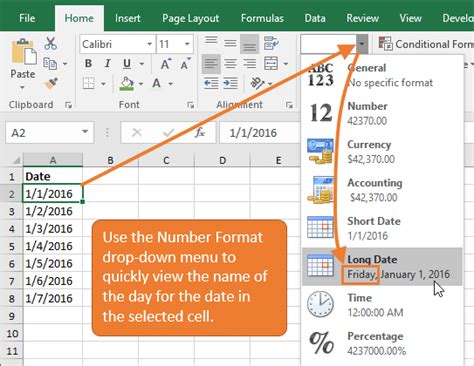
Task: Click the formula bar showing 1/1/2016
Action: [260, 133]
